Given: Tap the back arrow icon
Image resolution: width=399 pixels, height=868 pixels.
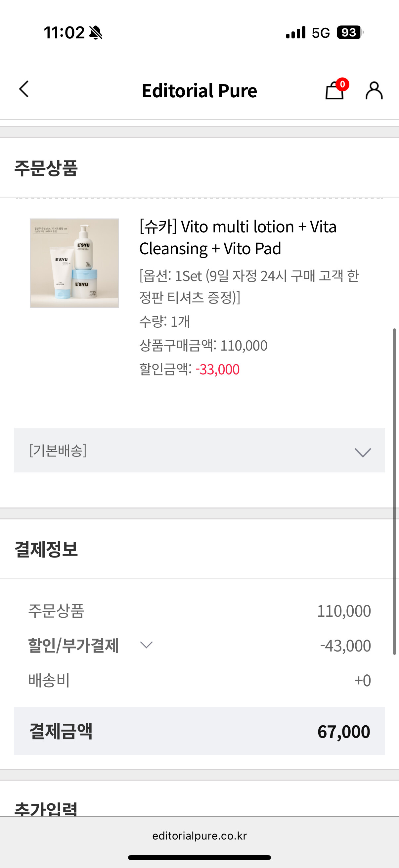Looking at the screenshot, I should 24,89.
